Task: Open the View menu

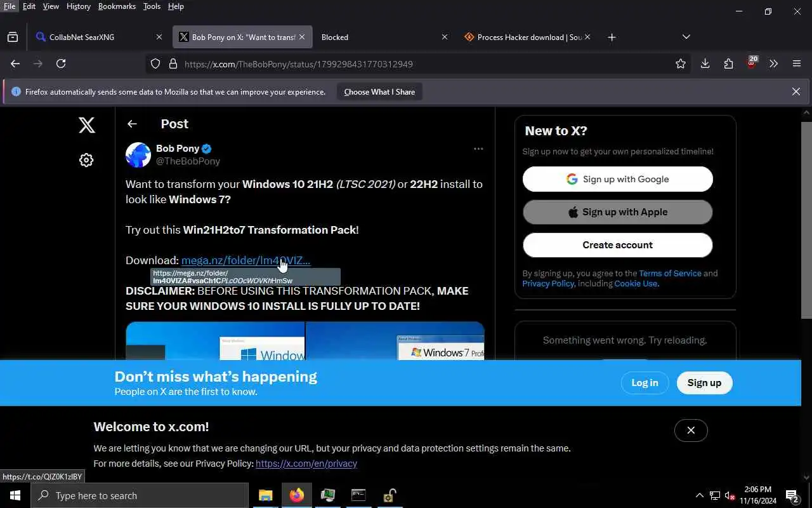Action: pos(51,6)
